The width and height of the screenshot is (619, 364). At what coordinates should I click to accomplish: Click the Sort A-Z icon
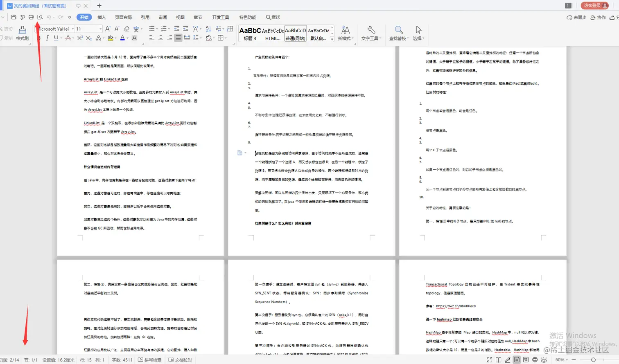click(x=208, y=29)
